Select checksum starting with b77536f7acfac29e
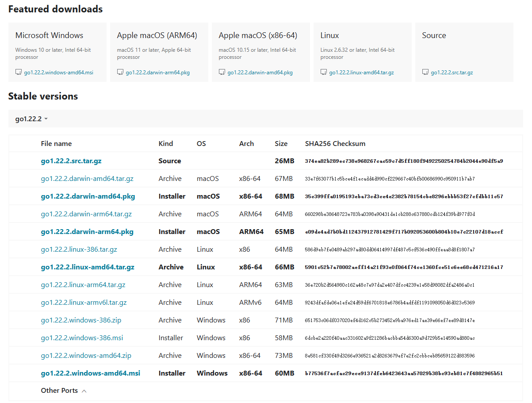 pyautogui.click(x=404, y=373)
